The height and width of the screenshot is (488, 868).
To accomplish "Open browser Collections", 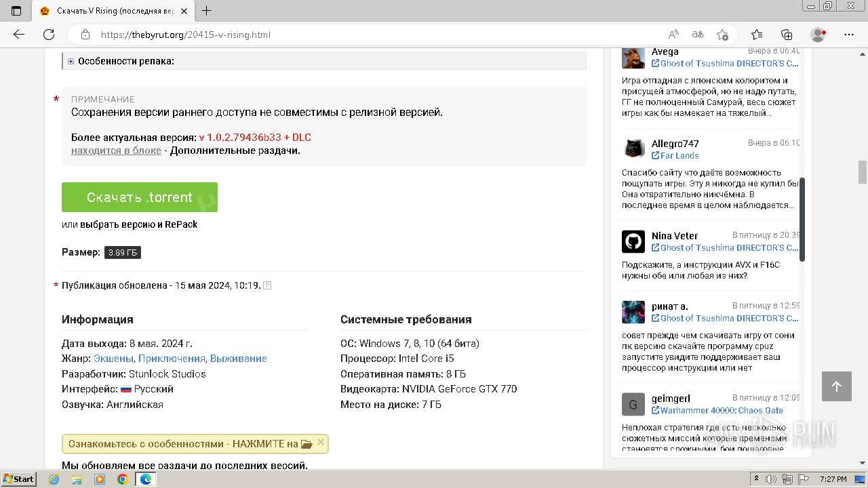I will (787, 35).
